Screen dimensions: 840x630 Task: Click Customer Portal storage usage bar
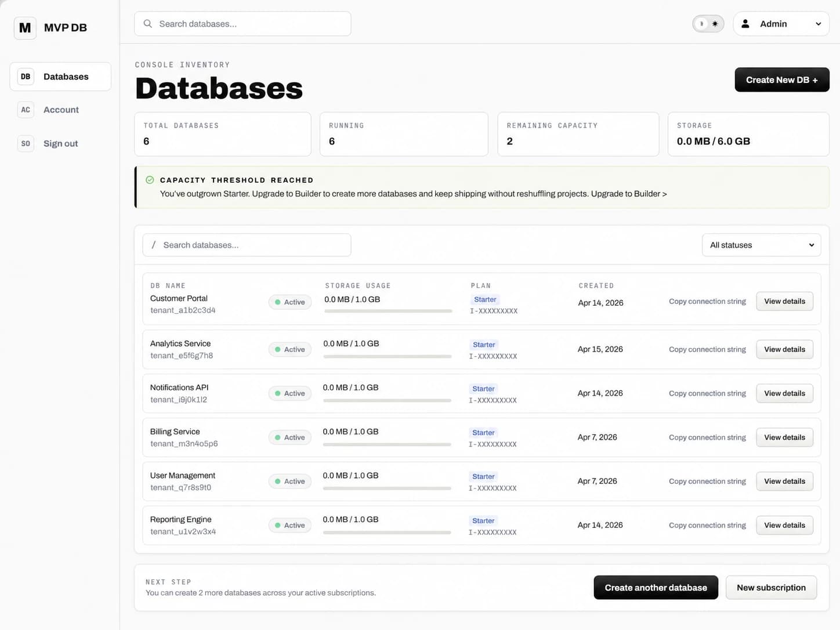(388, 312)
